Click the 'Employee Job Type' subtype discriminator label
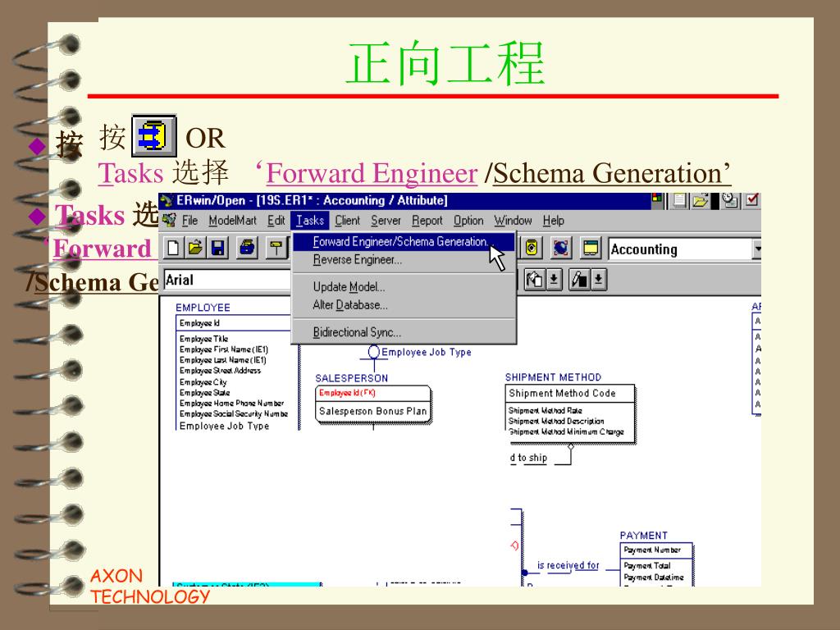 (x=427, y=353)
